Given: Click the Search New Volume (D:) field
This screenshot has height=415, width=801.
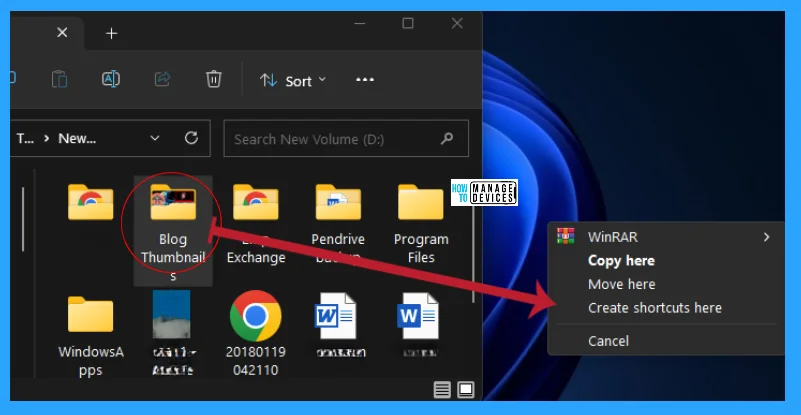Looking at the screenshot, I should 346,139.
